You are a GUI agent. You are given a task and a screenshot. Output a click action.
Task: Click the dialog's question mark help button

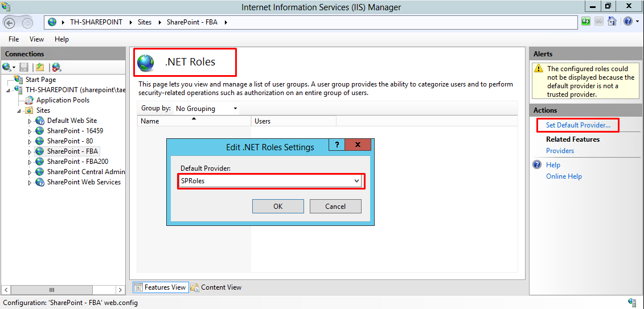(338, 145)
